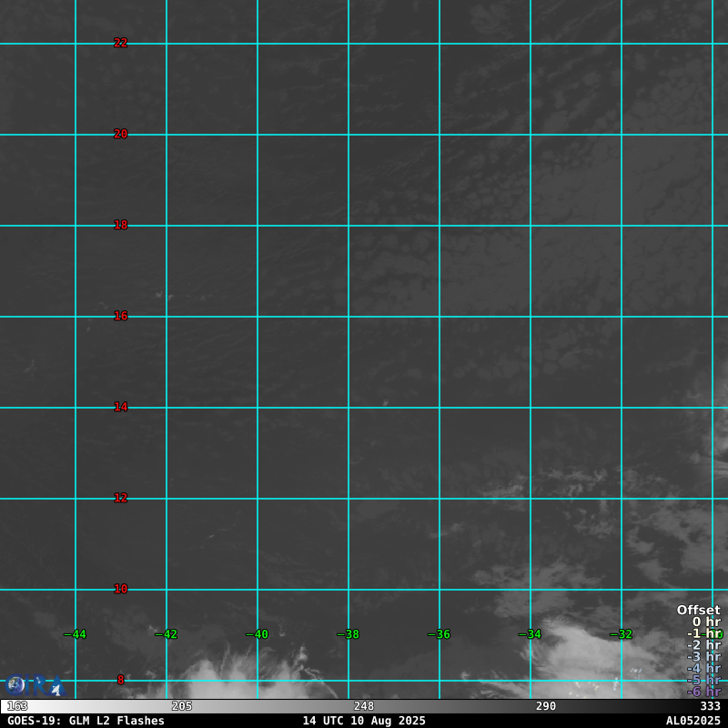
Task: Click the 333 colorbar endpoint label
Action: coord(710,706)
